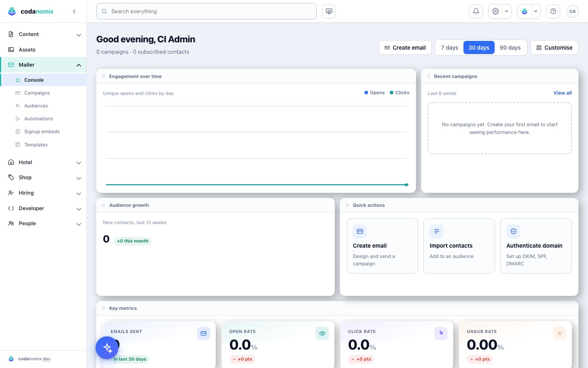The image size is (588, 368).
Task: Expand the Hiring section chevron
Action: click(x=79, y=194)
